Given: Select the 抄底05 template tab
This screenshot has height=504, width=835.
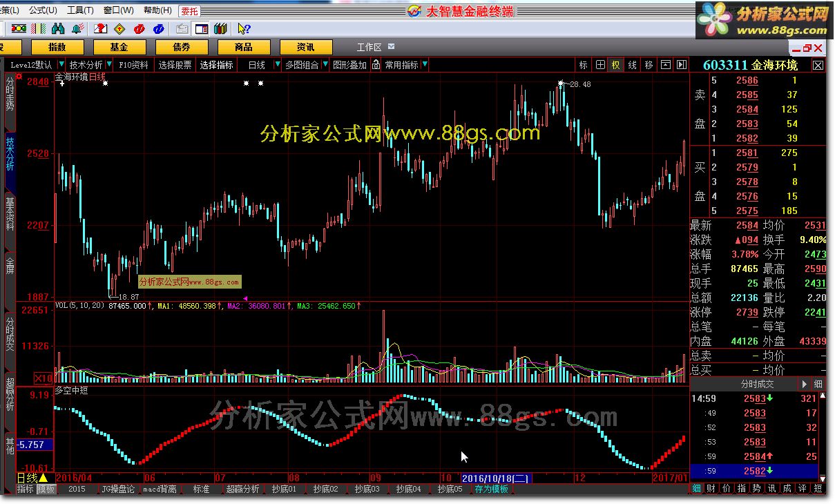Looking at the screenshot, I should click(450, 489).
